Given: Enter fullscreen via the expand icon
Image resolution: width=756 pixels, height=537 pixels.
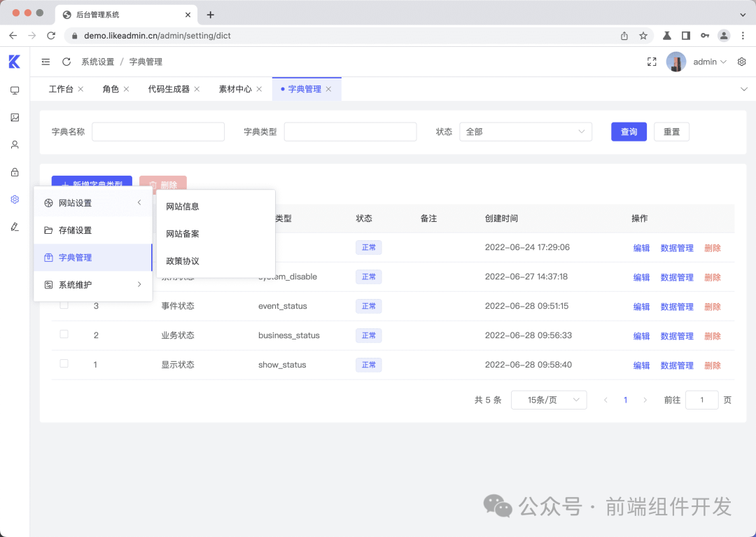Looking at the screenshot, I should (652, 62).
